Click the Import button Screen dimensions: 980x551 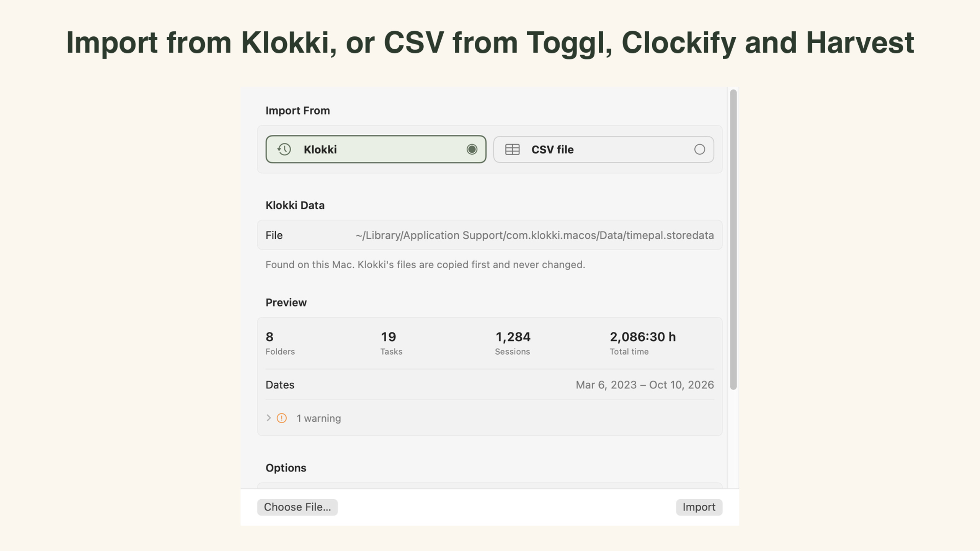click(699, 507)
